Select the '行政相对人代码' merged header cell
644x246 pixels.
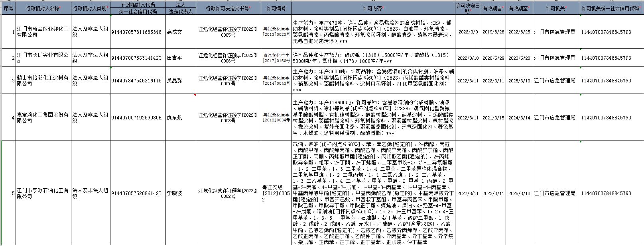click(138, 5)
